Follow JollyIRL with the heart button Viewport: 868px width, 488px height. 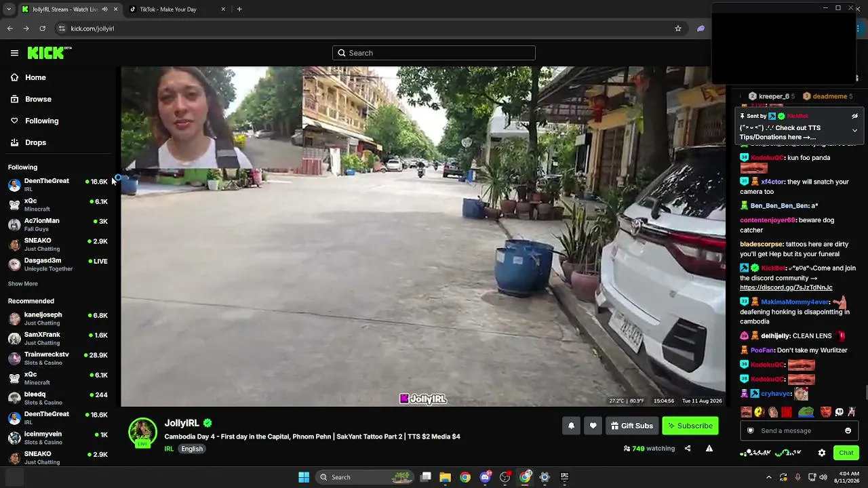coord(593,426)
